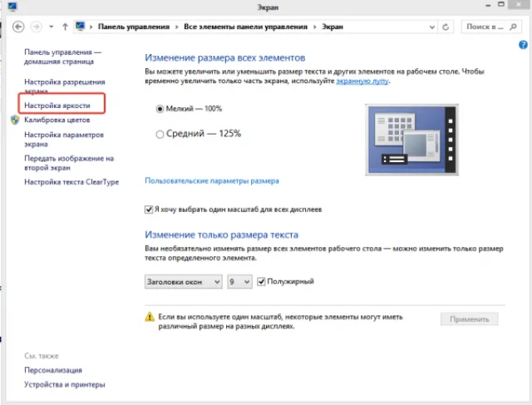532x405 pixels.
Task: Select 'Панель управления' breadcrumb
Action: click(134, 27)
